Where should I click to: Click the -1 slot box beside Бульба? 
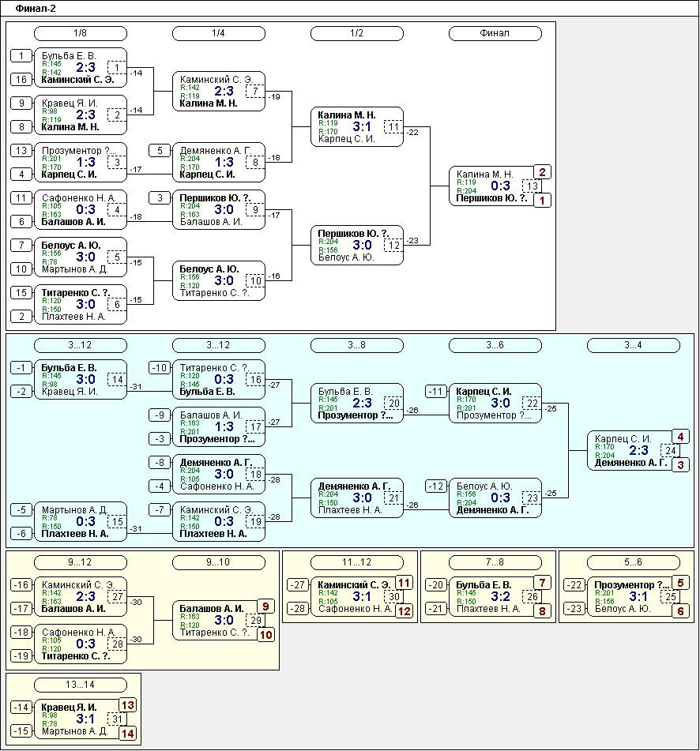pyautogui.click(x=21, y=368)
